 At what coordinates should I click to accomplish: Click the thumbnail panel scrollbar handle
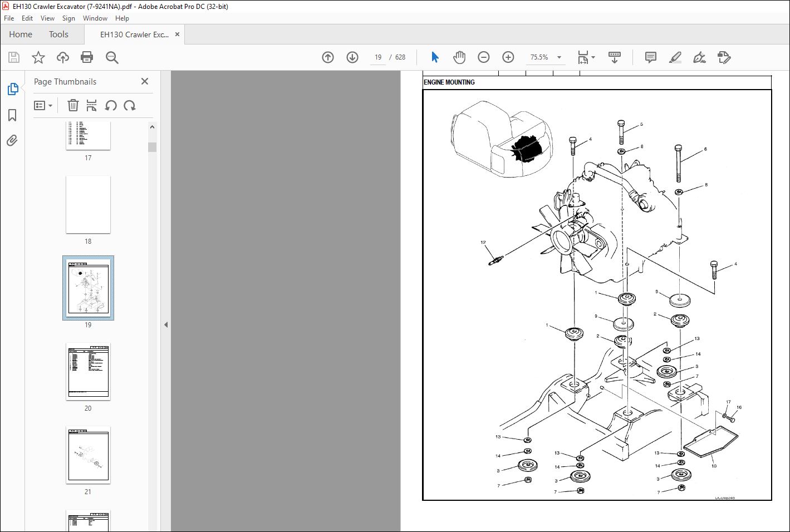(152, 147)
